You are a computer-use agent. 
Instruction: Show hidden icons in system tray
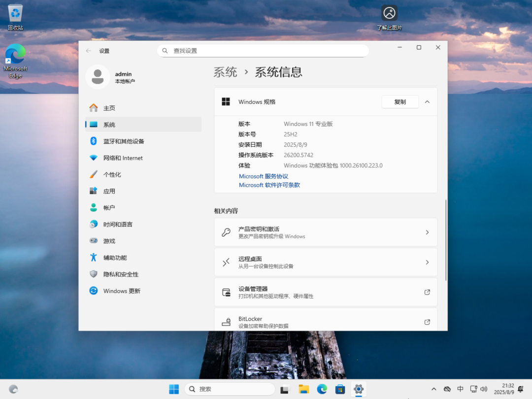coord(433,389)
